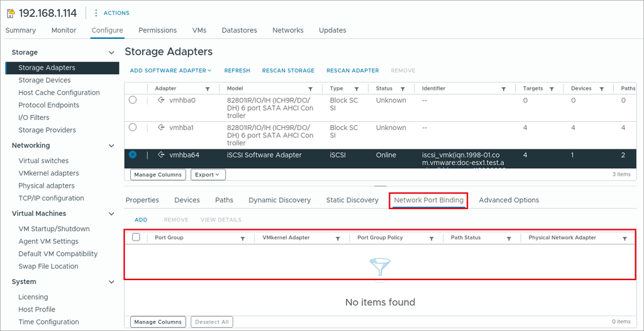Open the Permissions tab
Image resolution: width=644 pixels, height=331 pixels.
(x=158, y=30)
